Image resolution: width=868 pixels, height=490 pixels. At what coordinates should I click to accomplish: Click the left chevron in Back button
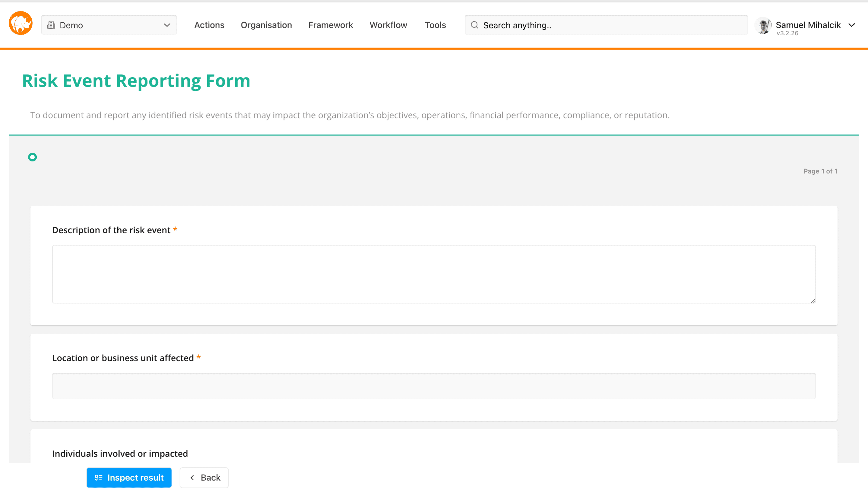click(x=192, y=478)
